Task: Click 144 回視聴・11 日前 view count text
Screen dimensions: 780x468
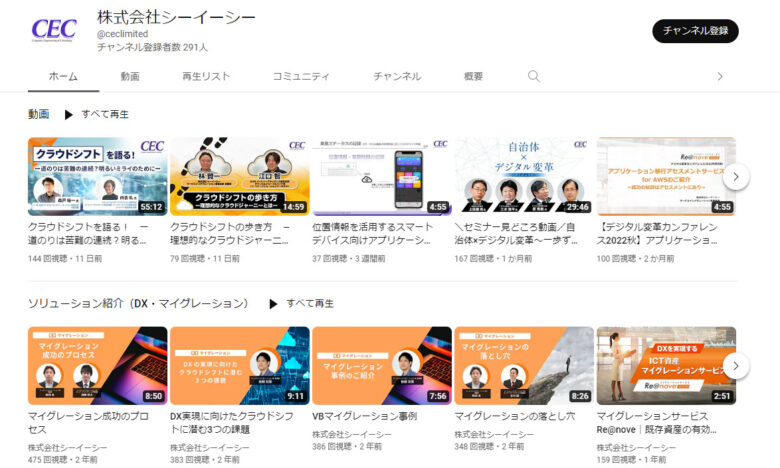Action: [x=65, y=259]
